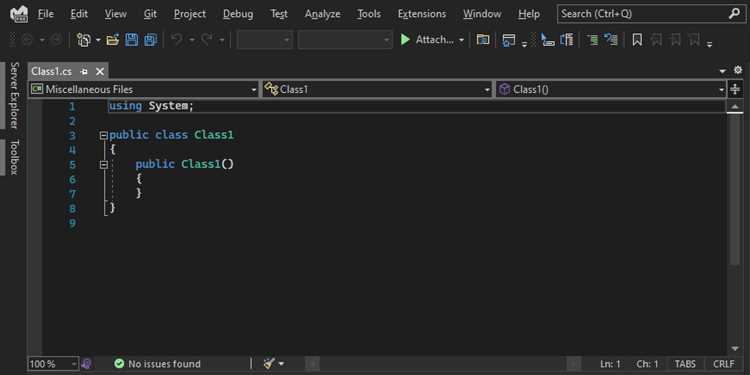Close the Class1.cs tab
The image size is (750, 375).
99,72
